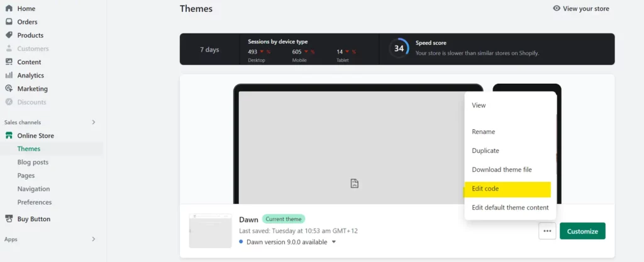Open the View your store link
Image resolution: width=644 pixels, height=262 pixels.
[x=586, y=8]
